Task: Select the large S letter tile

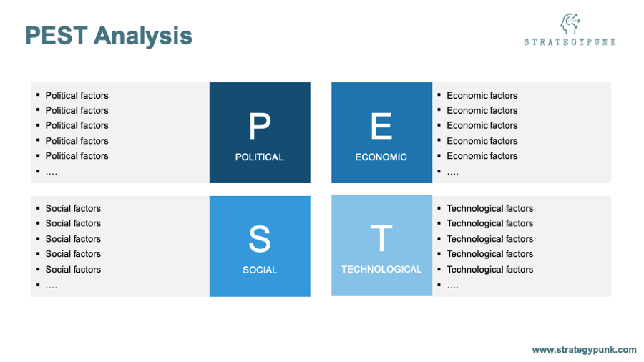Action: [x=260, y=238]
